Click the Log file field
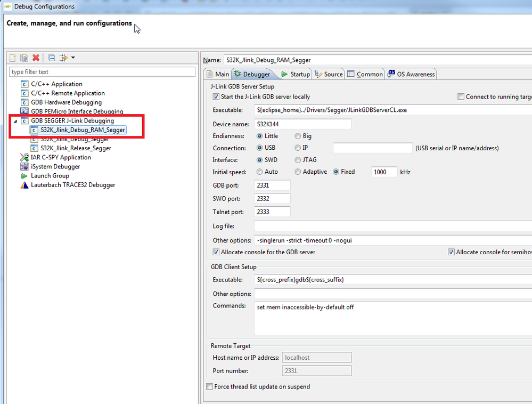Image resolution: width=532 pixels, height=404 pixels. click(393, 226)
